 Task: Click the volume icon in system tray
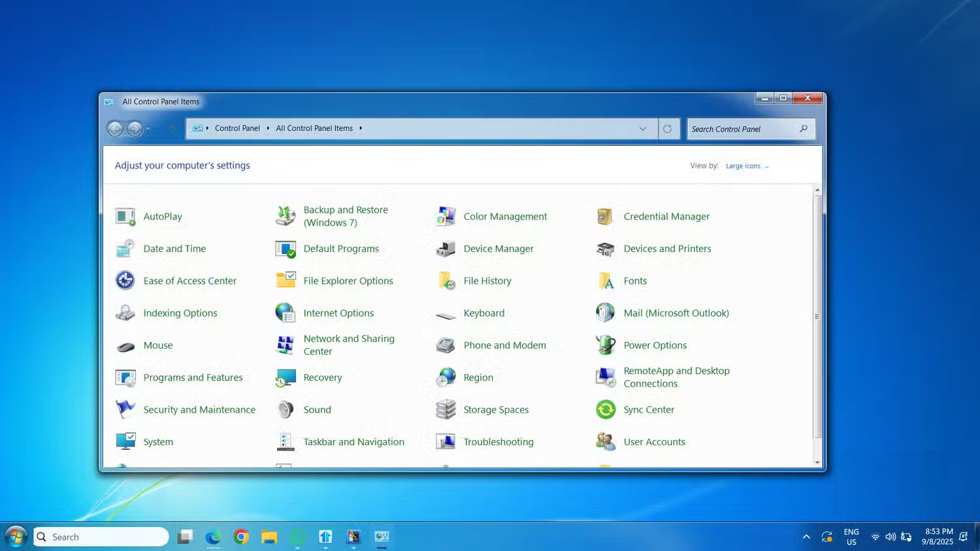pyautogui.click(x=890, y=537)
